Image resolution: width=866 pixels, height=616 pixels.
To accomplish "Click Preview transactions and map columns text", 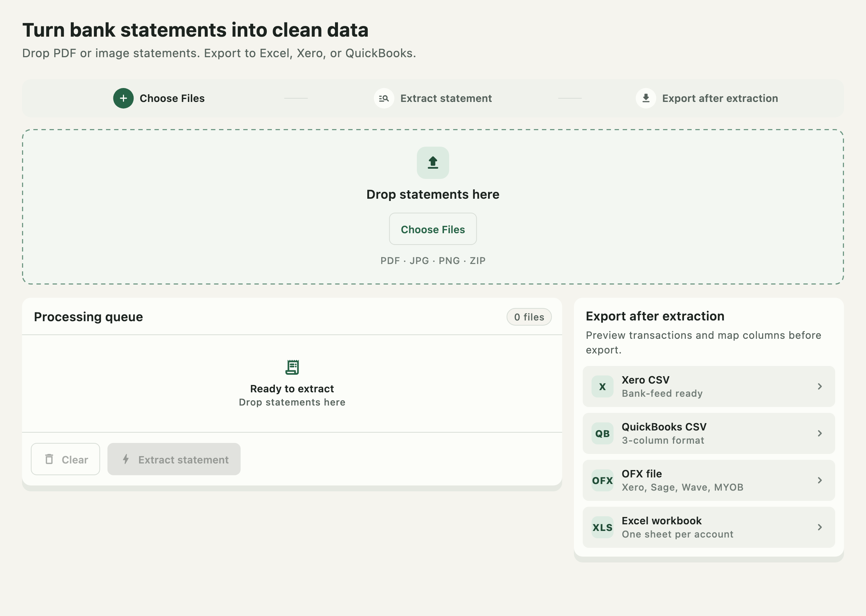I will point(703,342).
